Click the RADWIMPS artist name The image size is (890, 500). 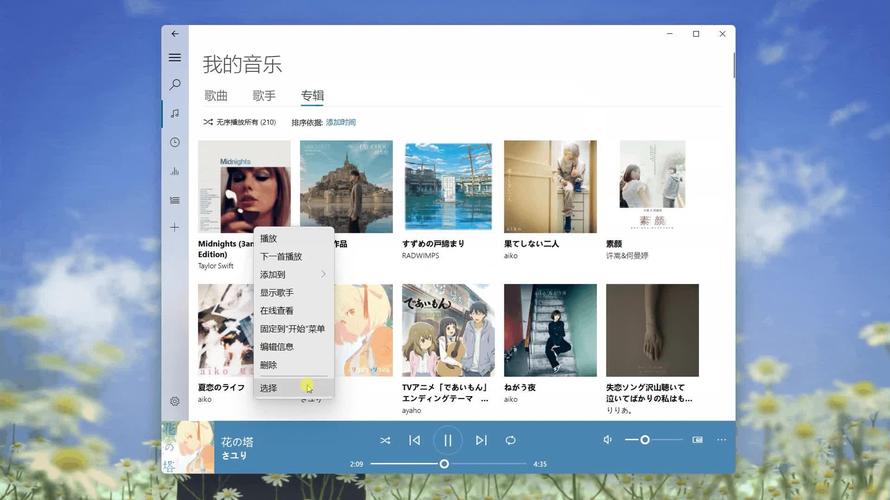pos(421,255)
